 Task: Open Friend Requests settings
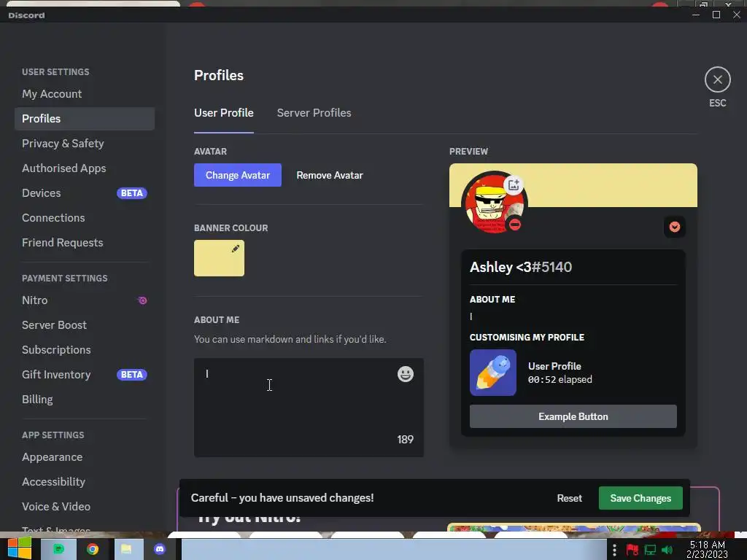(x=85, y=242)
